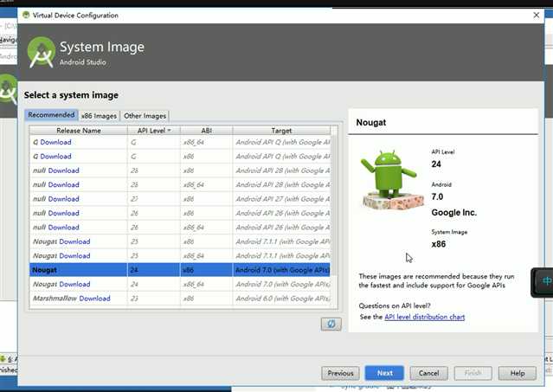
Task: Click the Next button
Action: [x=384, y=373]
